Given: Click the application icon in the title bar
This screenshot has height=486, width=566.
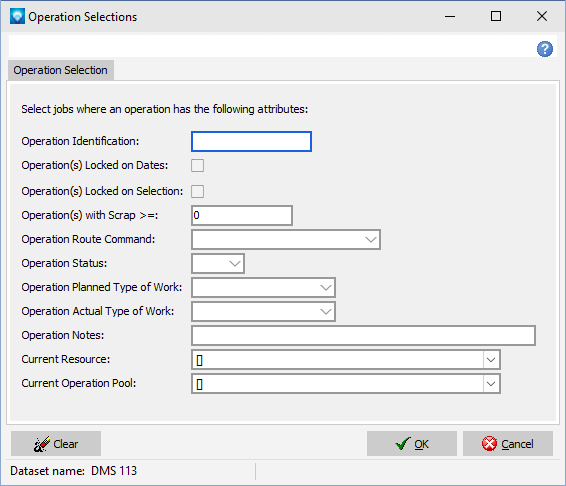Looking at the screenshot, I should (x=17, y=17).
